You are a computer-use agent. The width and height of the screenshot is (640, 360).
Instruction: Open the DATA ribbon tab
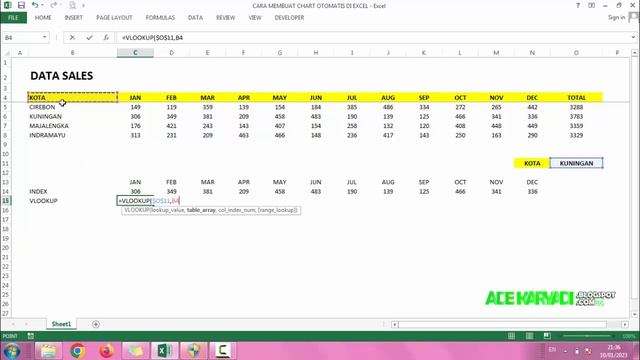click(x=195, y=18)
